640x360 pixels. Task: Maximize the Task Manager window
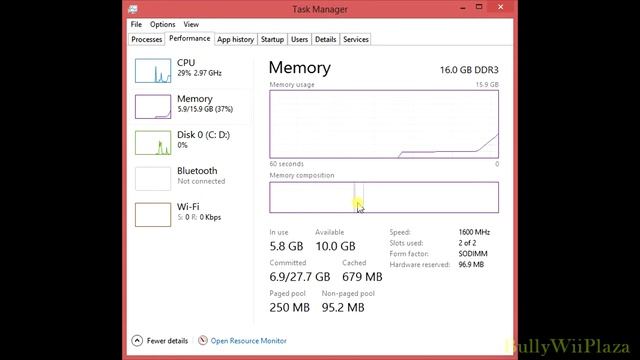479,7
